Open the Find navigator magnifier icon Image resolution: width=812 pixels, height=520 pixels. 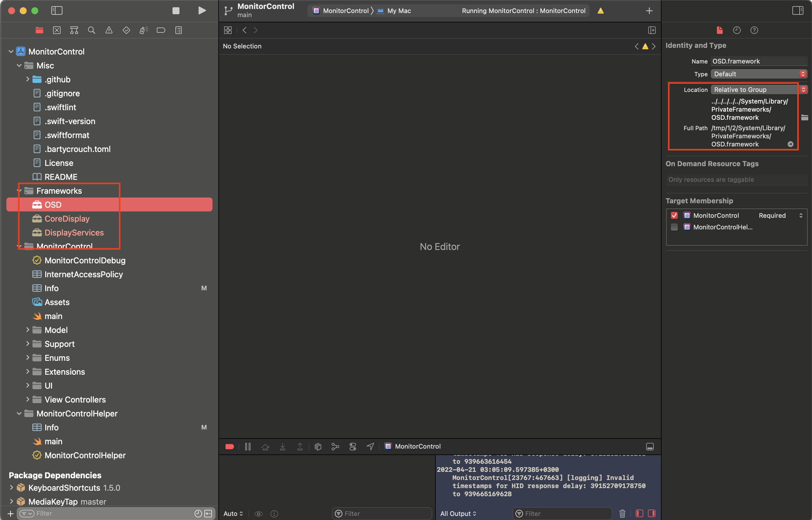(91, 30)
